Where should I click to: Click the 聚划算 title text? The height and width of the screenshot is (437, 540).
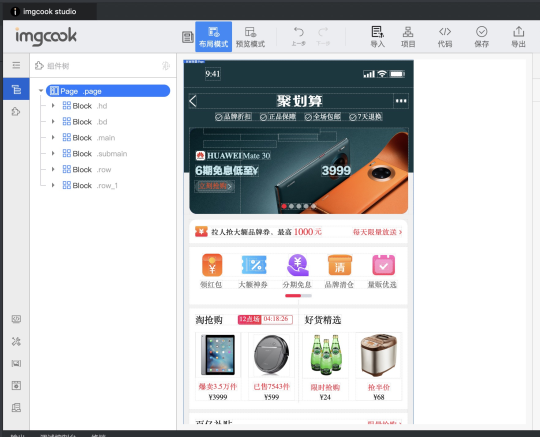pyautogui.click(x=299, y=101)
